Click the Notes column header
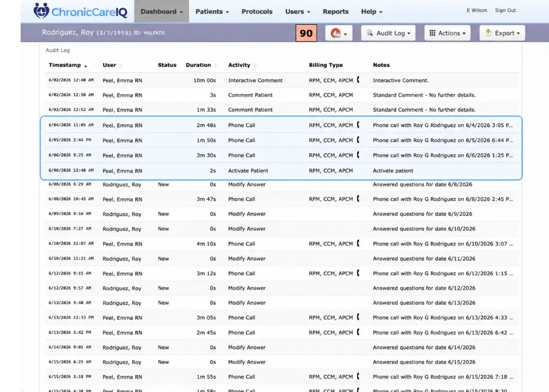This screenshot has width=549, height=392. pyautogui.click(x=381, y=65)
